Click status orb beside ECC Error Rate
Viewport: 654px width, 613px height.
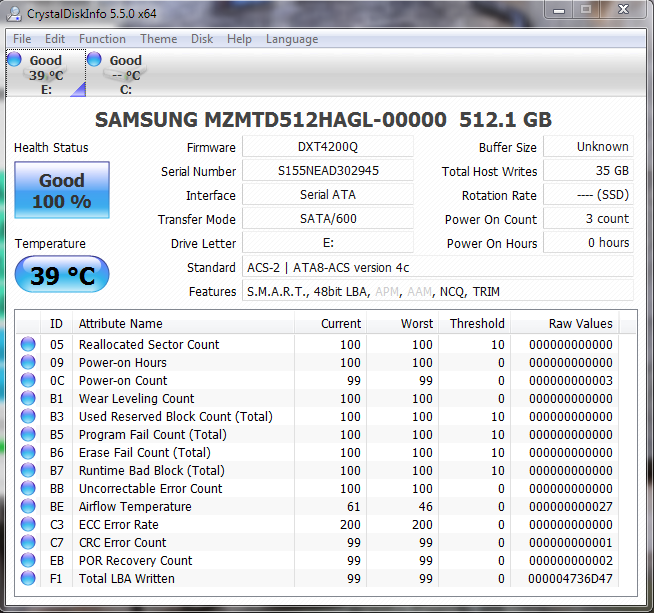(x=28, y=525)
